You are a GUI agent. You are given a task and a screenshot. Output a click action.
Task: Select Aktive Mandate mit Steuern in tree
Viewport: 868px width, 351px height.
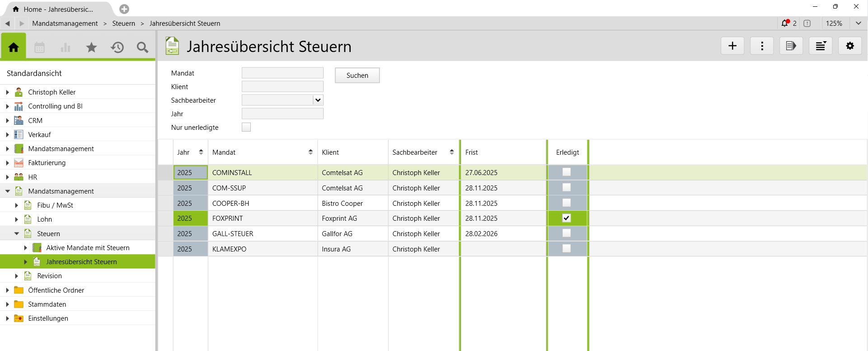coord(88,248)
